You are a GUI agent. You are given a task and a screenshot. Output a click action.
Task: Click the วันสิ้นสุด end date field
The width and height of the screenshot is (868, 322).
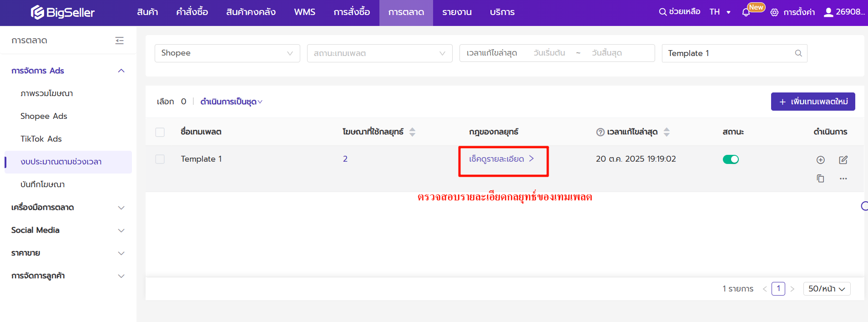(606, 53)
